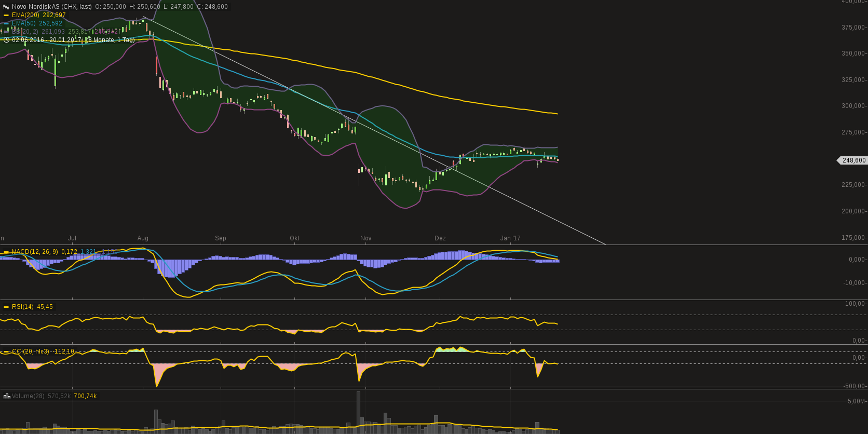
Task: Open the RSI(14) indicator label
Action: (x=23, y=307)
